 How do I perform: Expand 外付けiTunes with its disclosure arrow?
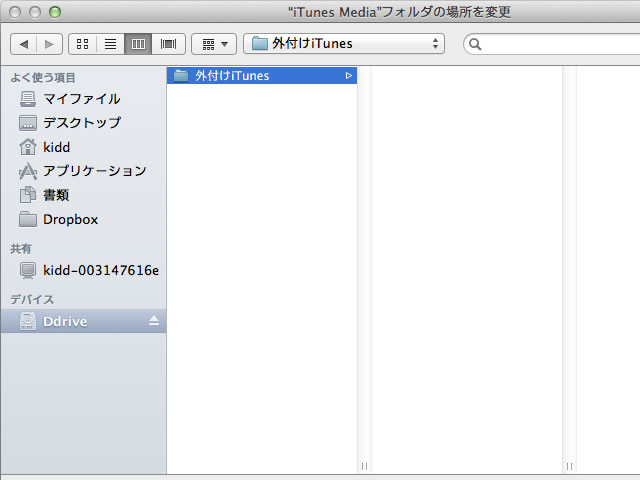(348, 76)
